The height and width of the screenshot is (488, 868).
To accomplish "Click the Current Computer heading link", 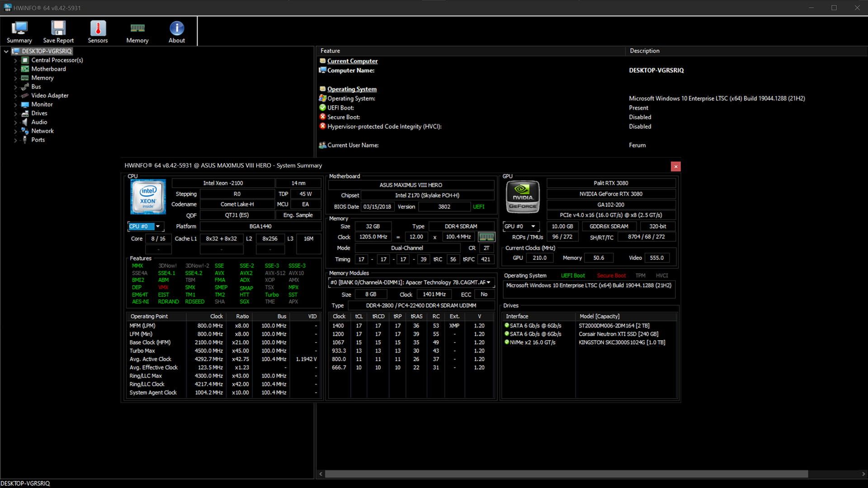I will click(352, 61).
